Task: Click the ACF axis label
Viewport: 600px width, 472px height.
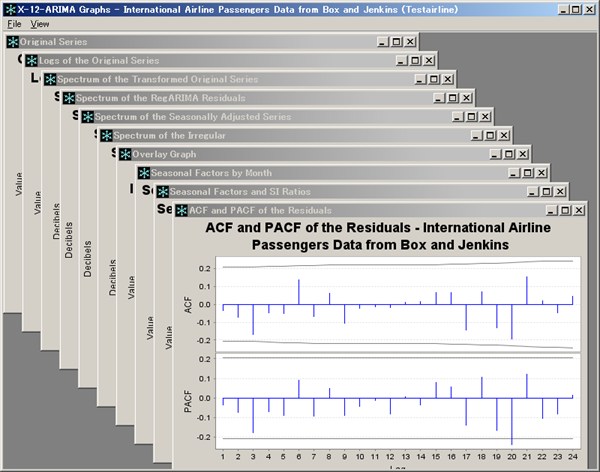Action: tap(188, 305)
